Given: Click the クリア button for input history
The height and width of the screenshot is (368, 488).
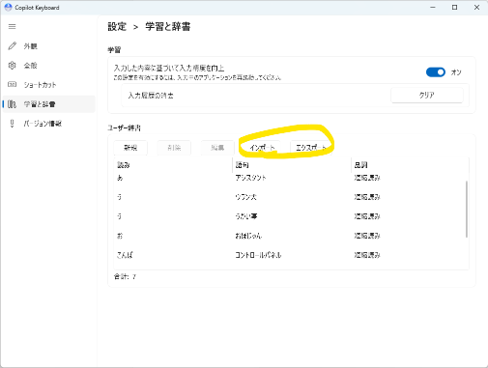Looking at the screenshot, I should coord(427,95).
